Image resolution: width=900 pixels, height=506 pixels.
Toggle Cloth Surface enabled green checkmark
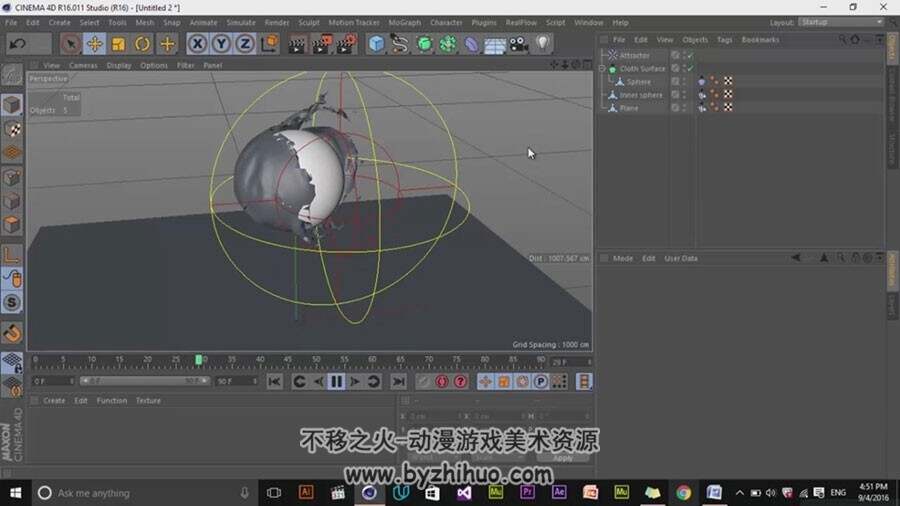pyautogui.click(x=690, y=68)
